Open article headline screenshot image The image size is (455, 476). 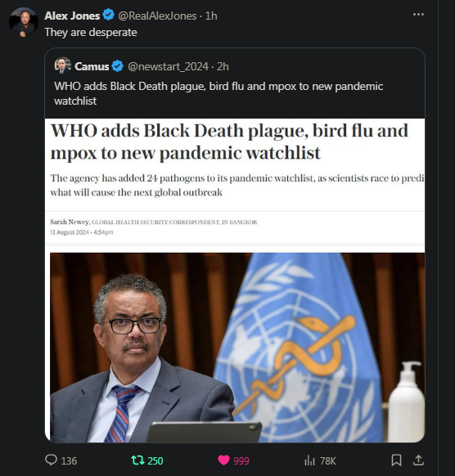click(x=235, y=281)
